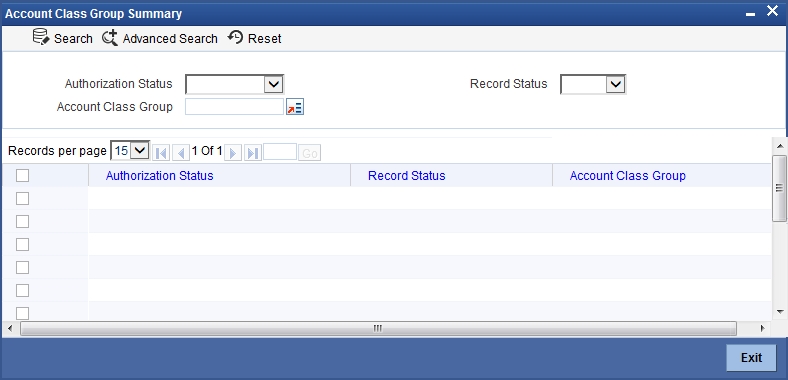Go to next page of records

coord(233,153)
